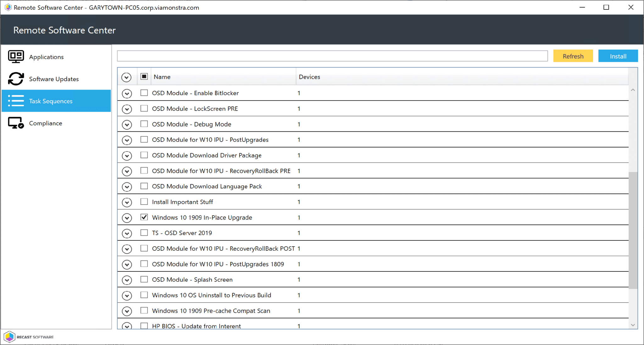
Task: Expand the OSD Module - Debug Mode row
Action: pyautogui.click(x=127, y=124)
